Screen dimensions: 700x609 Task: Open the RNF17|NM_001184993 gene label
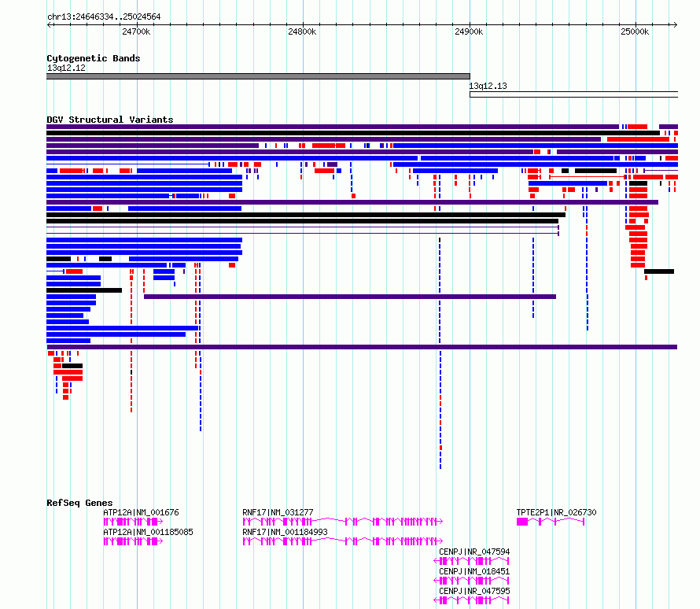pyautogui.click(x=285, y=532)
